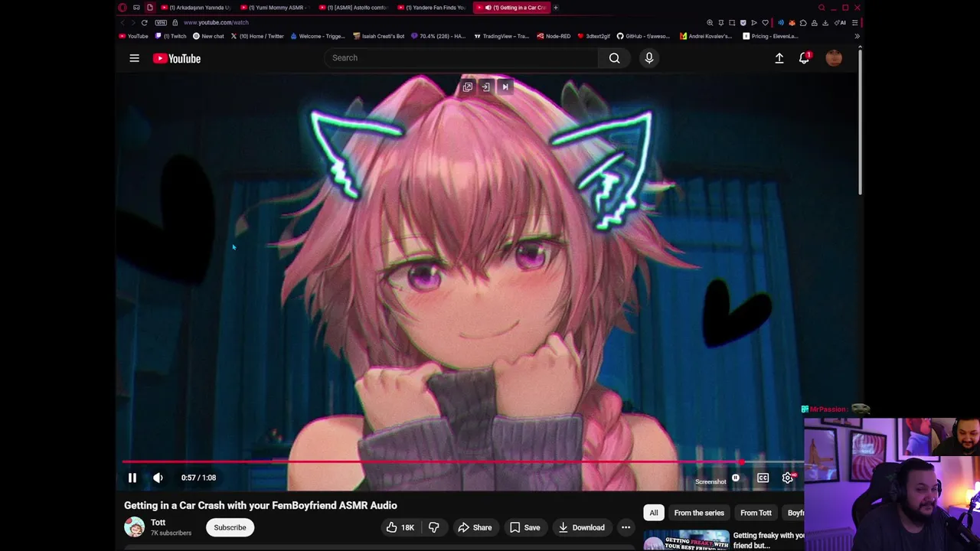Screen dimensions: 980x551
Task: Open the Tott channel name link
Action: pos(158,523)
